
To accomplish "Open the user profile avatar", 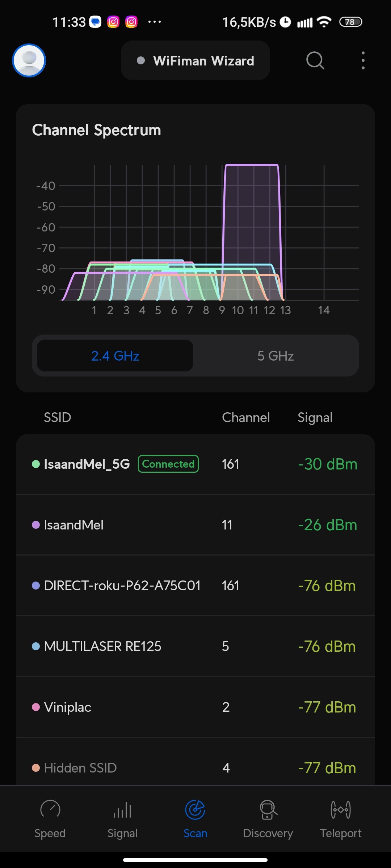I will coord(29,60).
